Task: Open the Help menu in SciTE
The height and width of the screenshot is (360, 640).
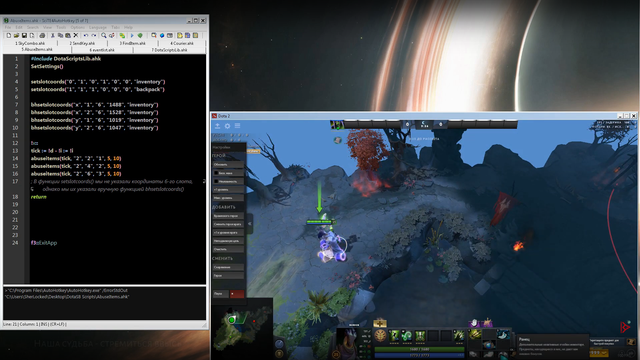Action: pyautogui.click(x=128, y=27)
